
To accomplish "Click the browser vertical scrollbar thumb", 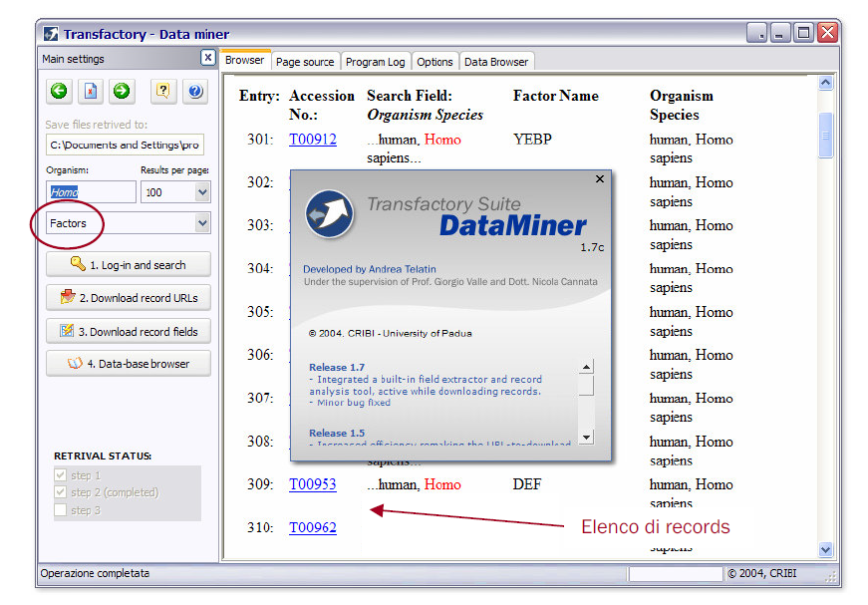I will pos(825,136).
